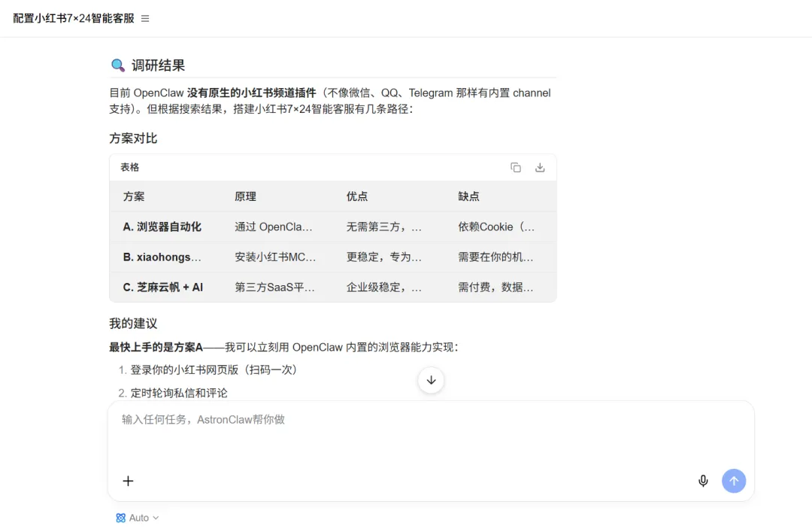The width and height of the screenshot is (812, 532).
Task: Select bold text 最快上手的是方案A
Action: click(x=156, y=347)
